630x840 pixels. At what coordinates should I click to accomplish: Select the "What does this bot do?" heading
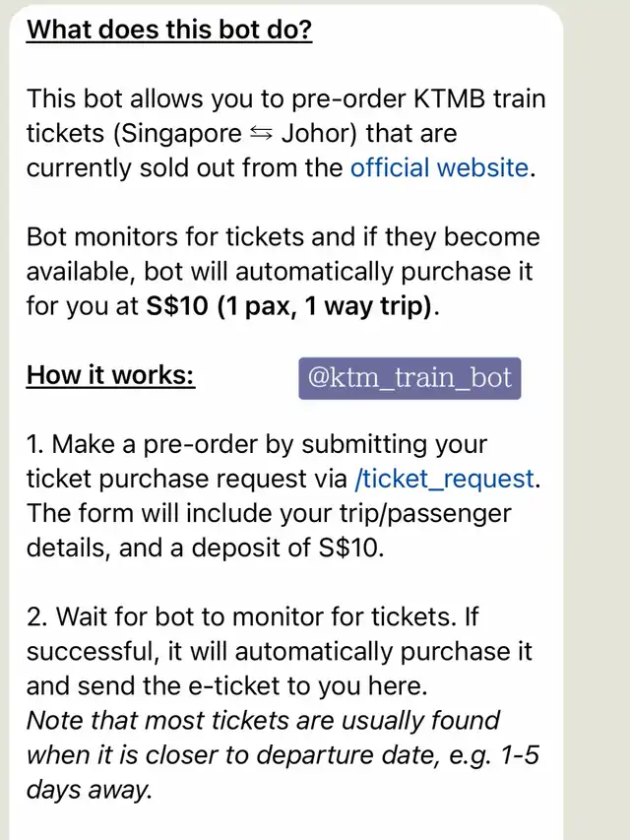pyautogui.click(x=169, y=30)
